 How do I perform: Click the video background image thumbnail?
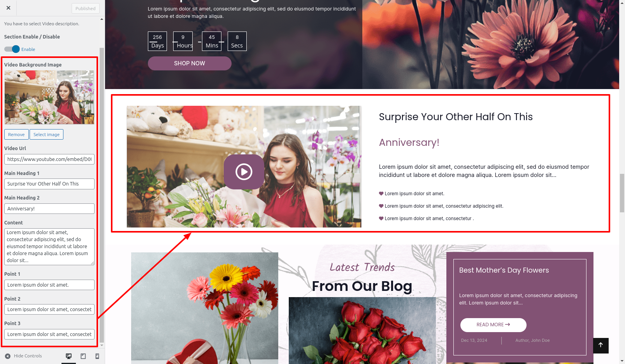49,97
